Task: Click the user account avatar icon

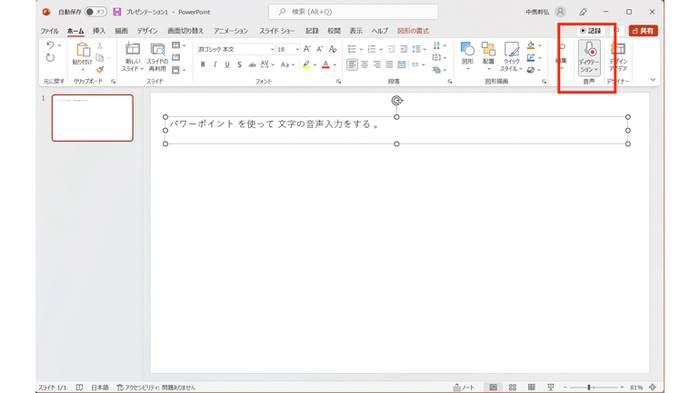Action: pyautogui.click(x=560, y=12)
